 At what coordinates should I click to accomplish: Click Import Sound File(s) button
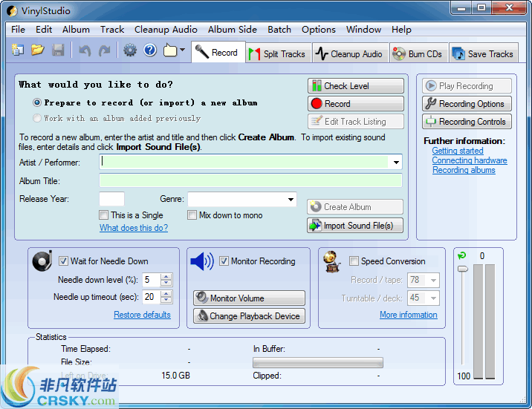tap(355, 226)
